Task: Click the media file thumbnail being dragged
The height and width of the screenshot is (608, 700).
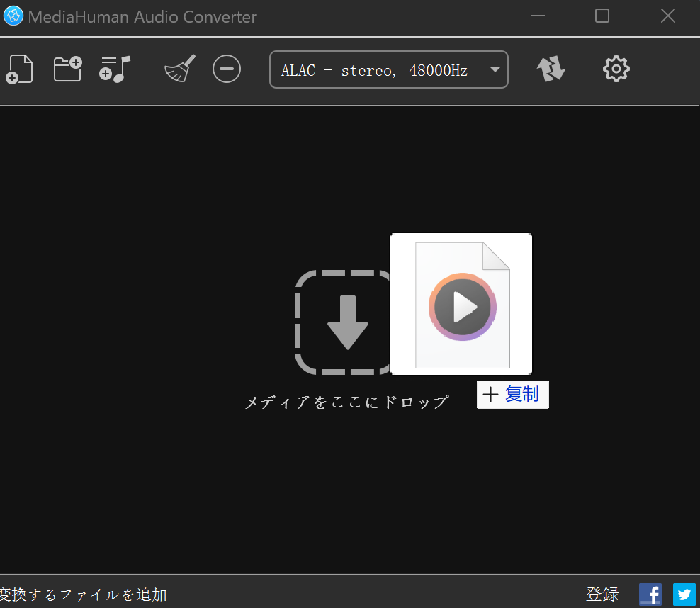Action: [461, 304]
